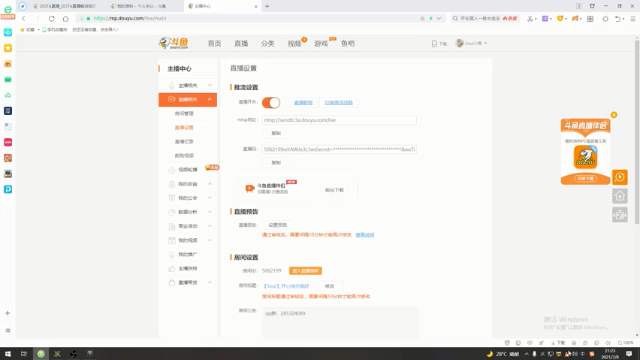Click the 修改 room title button
Viewport: 640px width, 360px height.
pyautogui.click(x=329, y=286)
